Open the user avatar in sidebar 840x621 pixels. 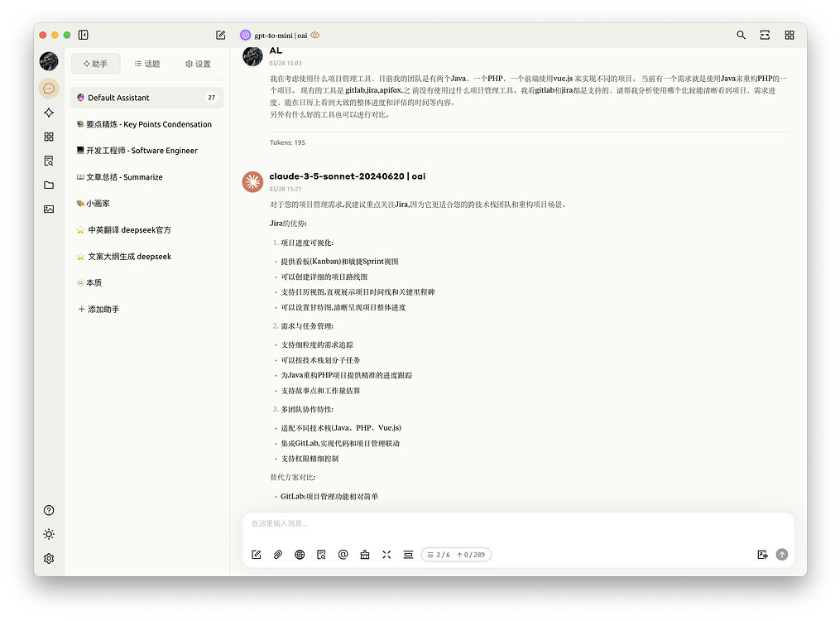(49, 61)
